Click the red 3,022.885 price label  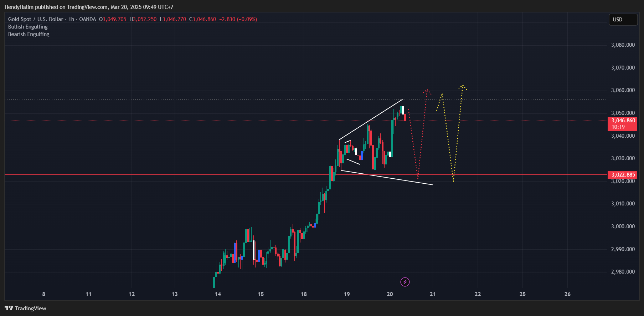coord(622,175)
